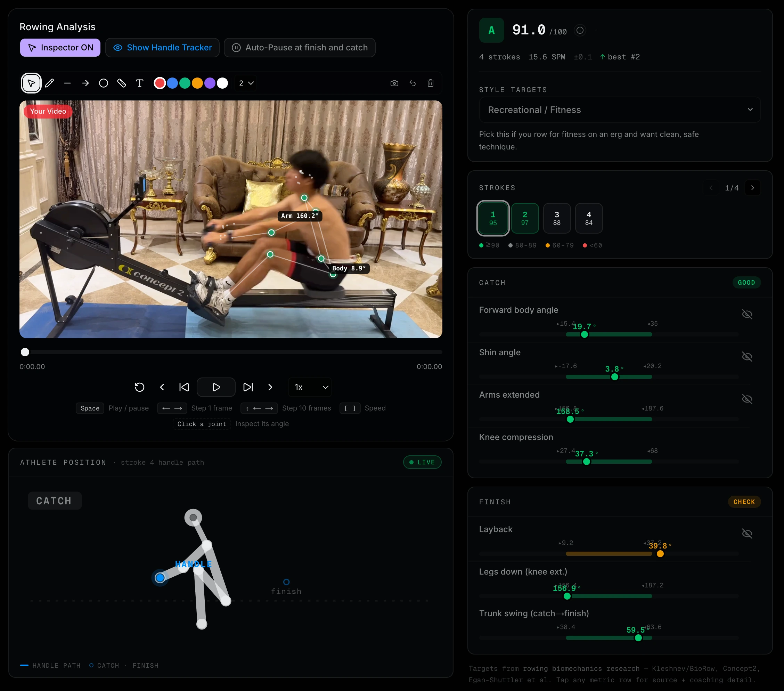Click the Body 8.9° angle label
The height and width of the screenshot is (691, 784).
coord(349,268)
